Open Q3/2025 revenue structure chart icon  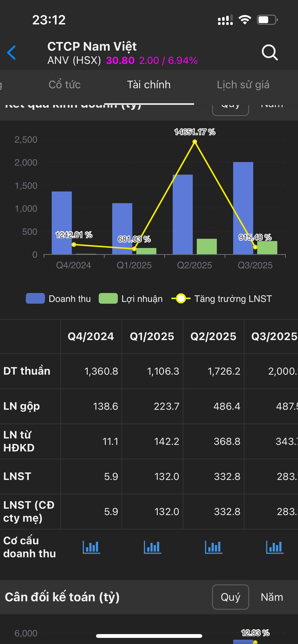275,547
